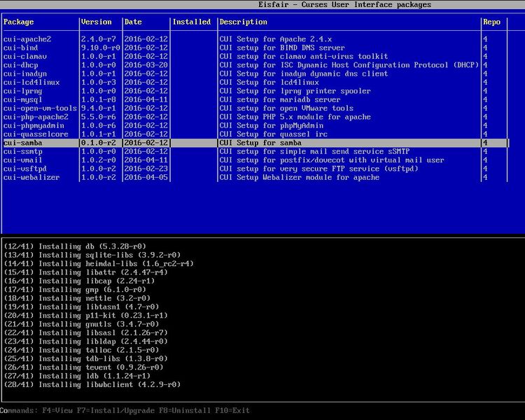Pick the cui-phpmyadmin package row

coord(31,125)
